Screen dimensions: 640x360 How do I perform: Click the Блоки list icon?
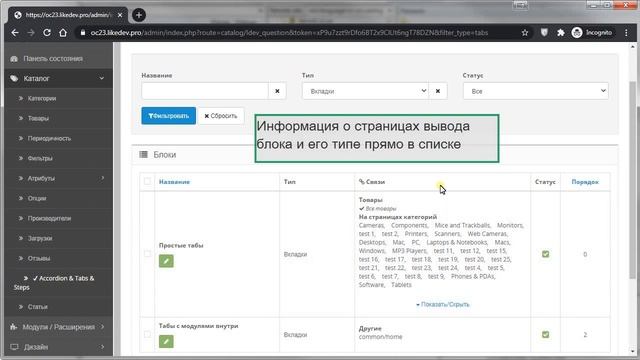tap(144, 154)
